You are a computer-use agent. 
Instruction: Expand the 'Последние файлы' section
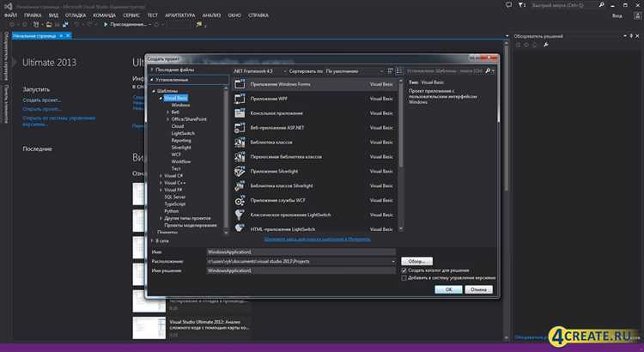click(x=151, y=70)
